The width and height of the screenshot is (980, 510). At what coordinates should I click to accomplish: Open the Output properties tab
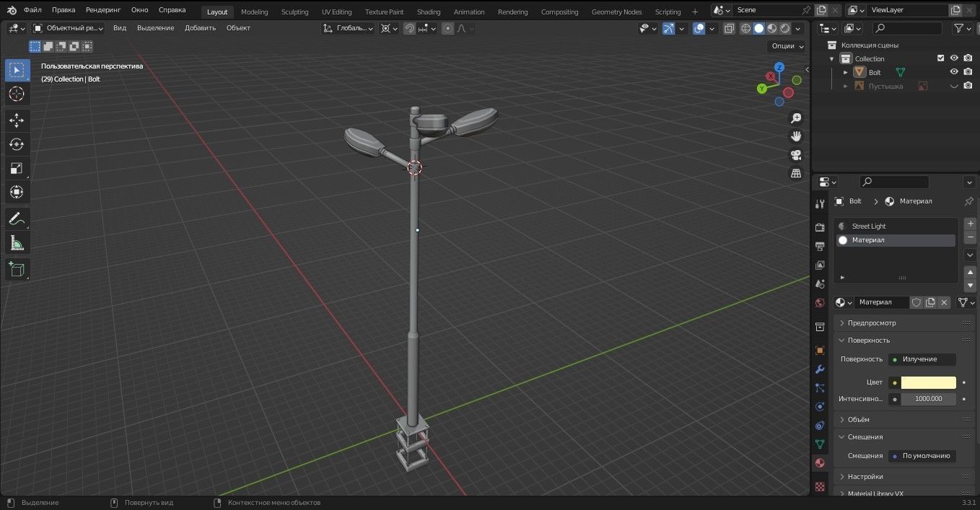point(820,246)
